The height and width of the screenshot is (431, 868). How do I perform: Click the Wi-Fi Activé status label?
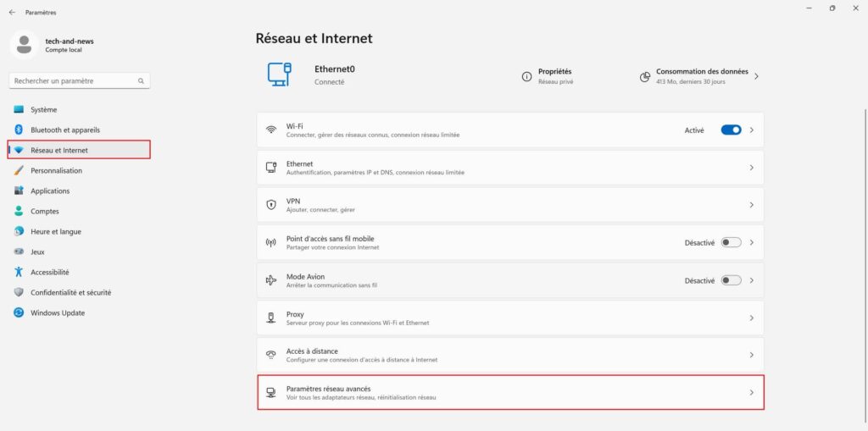click(x=694, y=130)
